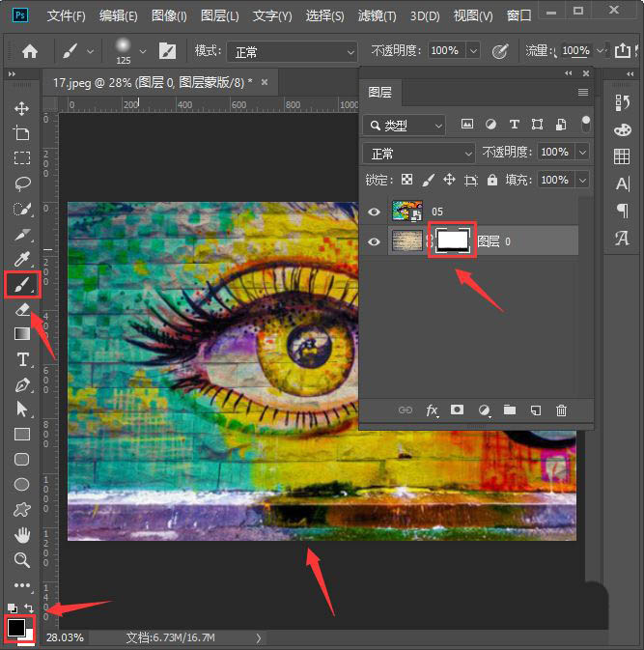
Task: Select the Slice tool in toolbar
Action: click(x=22, y=235)
